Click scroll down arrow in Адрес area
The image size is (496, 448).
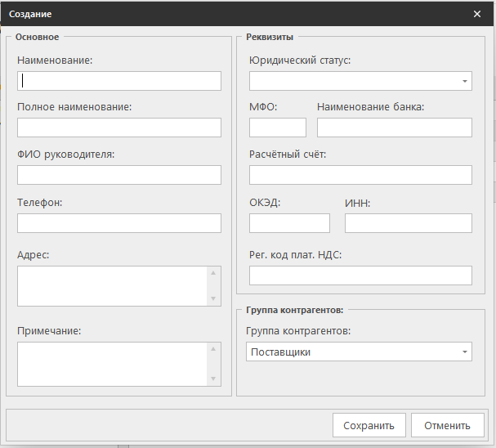click(x=214, y=299)
